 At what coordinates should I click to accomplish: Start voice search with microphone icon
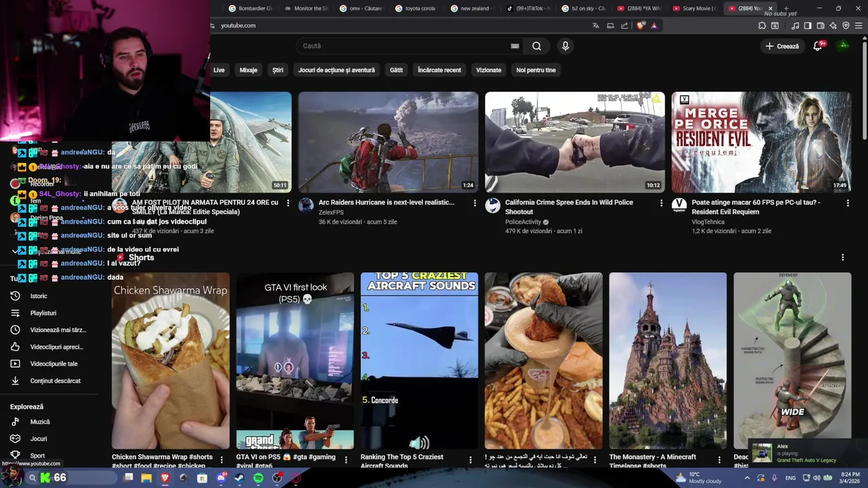[x=565, y=46]
